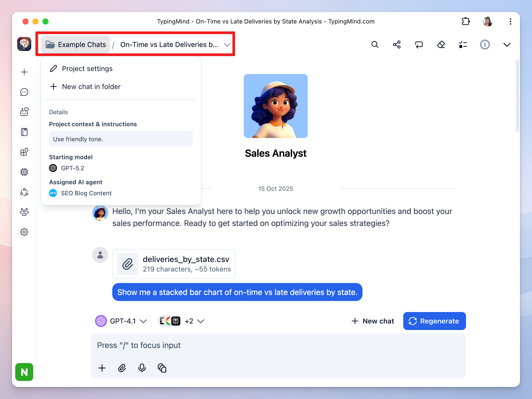
Task: Open settings gear icon in sidebar
Action: point(24,232)
